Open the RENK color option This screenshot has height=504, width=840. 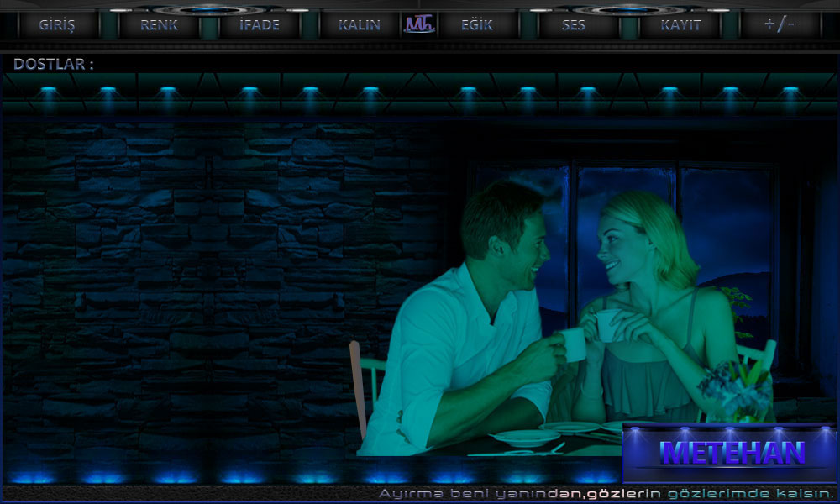coord(159,24)
